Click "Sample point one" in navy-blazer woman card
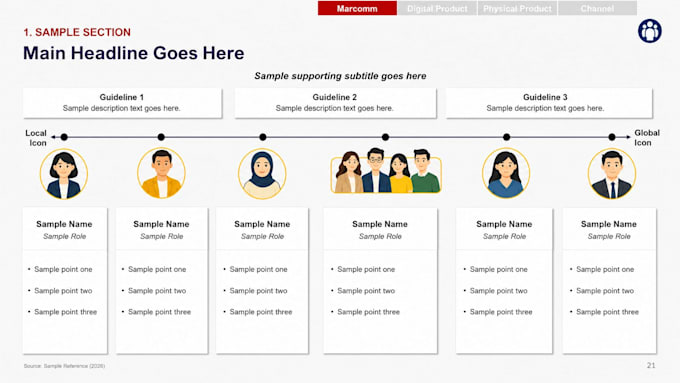Screen dimensions: 680x383 63,269
